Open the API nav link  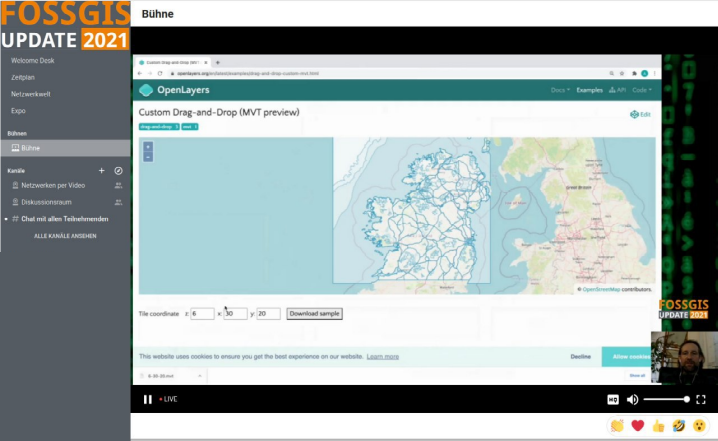pos(617,90)
